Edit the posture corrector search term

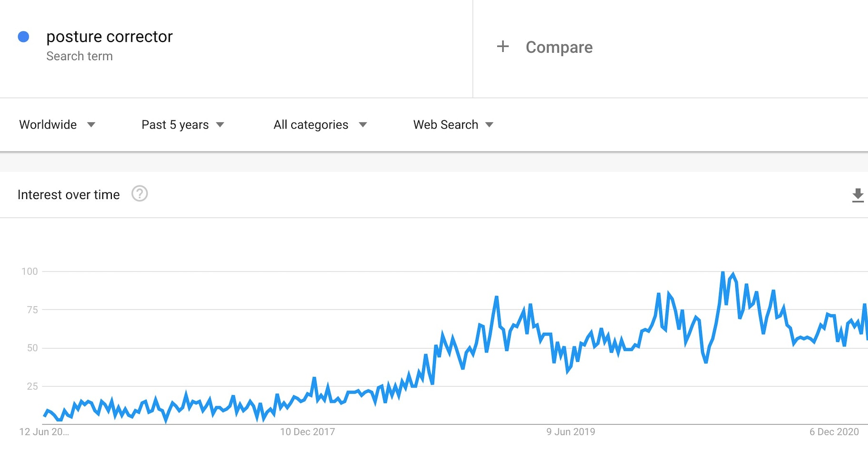(x=109, y=37)
